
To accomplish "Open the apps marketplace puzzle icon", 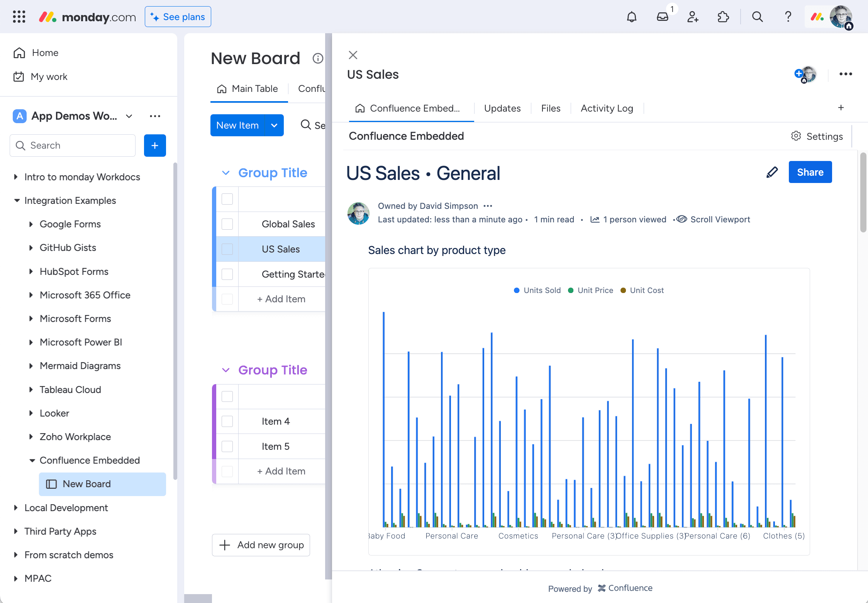I will tap(723, 17).
